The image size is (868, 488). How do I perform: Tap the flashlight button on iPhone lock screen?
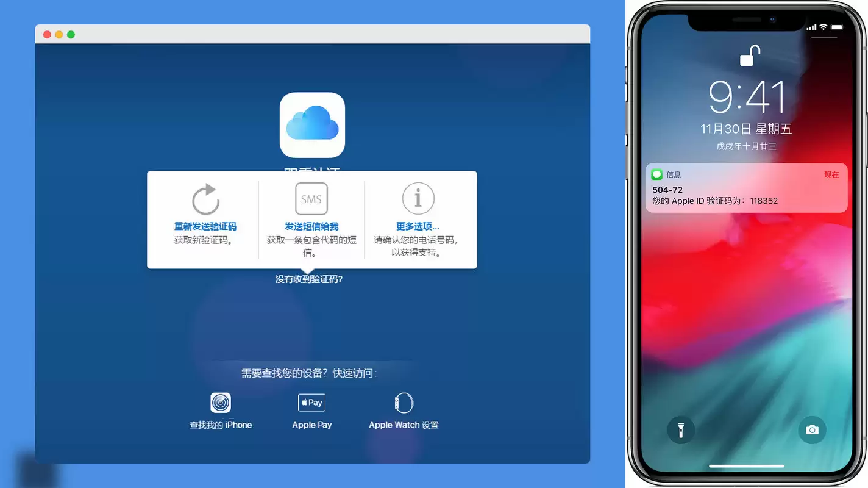pyautogui.click(x=681, y=430)
